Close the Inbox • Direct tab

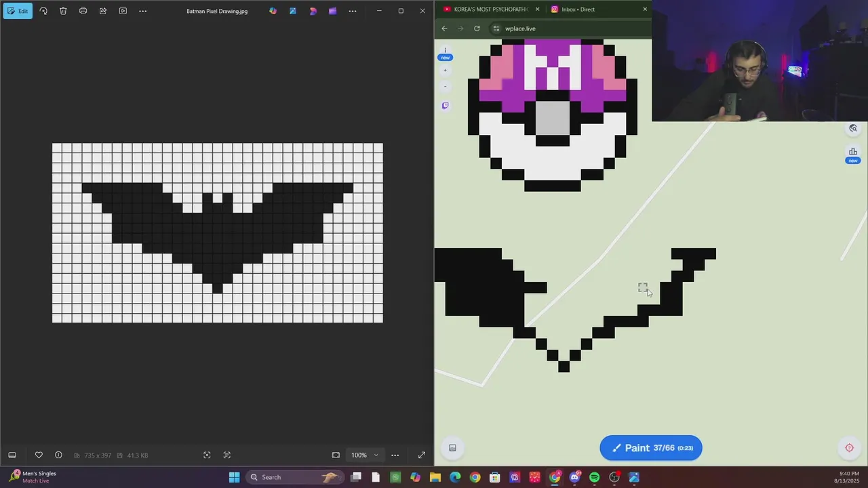pyautogui.click(x=645, y=9)
